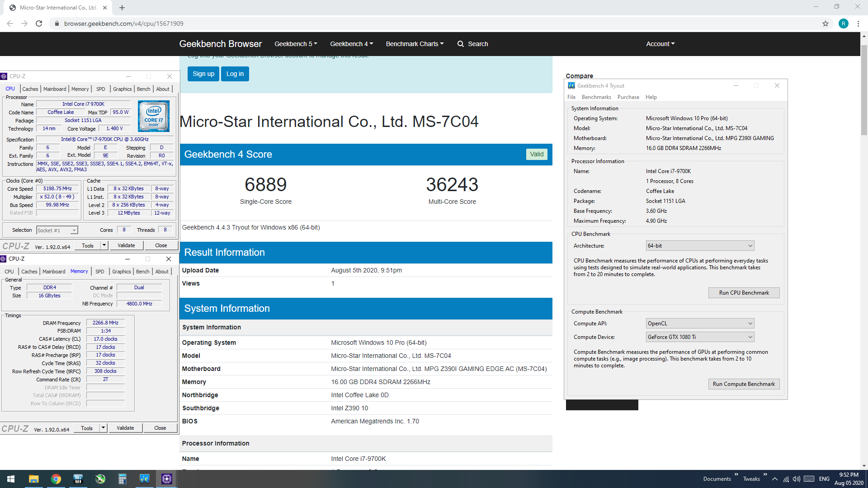
Task: Expand the Documents toolbar chevron in taskbar
Action: click(x=736, y=474)
